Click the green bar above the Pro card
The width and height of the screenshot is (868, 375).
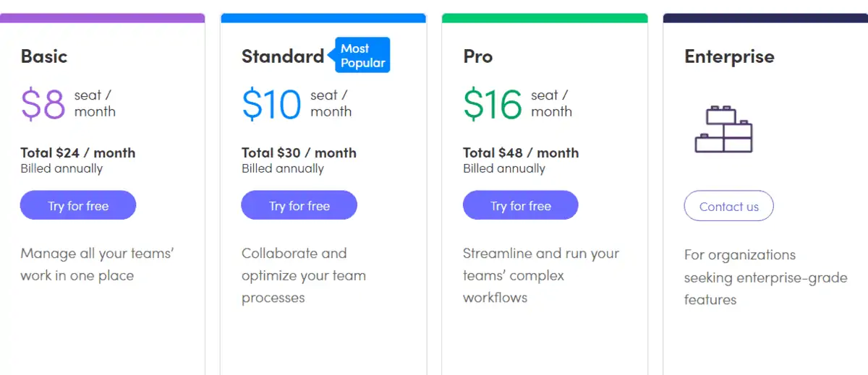545,18
